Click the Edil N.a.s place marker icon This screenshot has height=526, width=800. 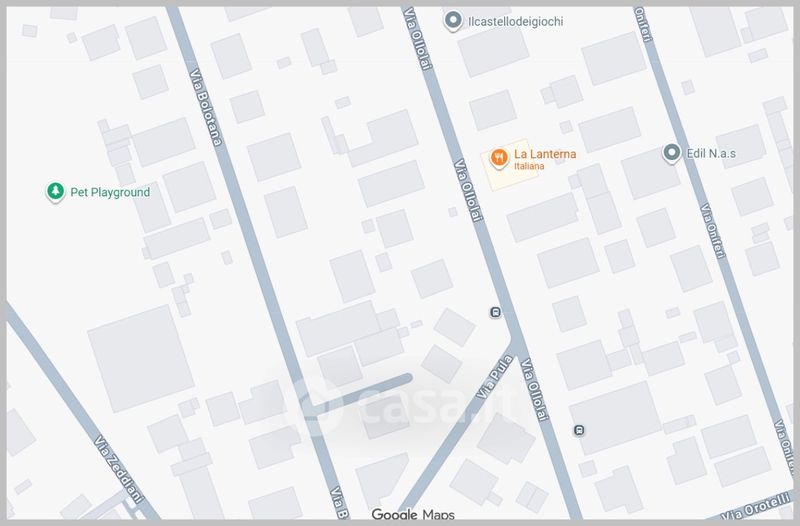[671, 153]
